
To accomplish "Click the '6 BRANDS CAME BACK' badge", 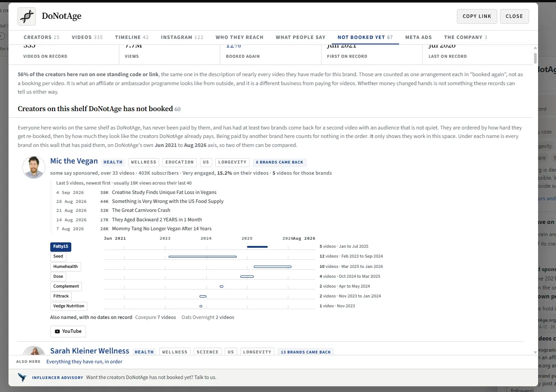I will point(280,162).
